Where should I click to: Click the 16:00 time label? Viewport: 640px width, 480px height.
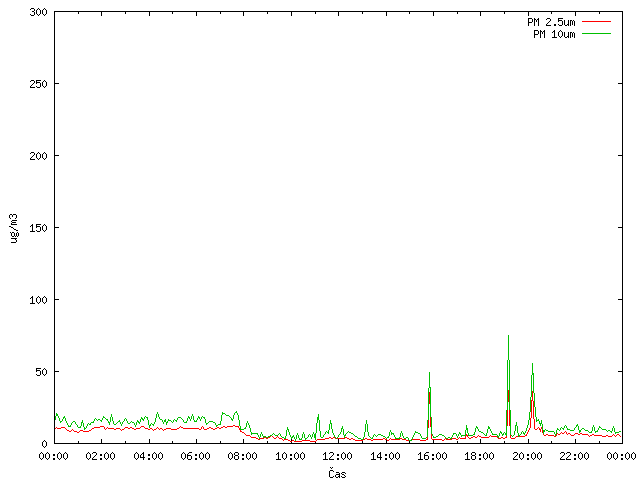[x=432, y=456]
